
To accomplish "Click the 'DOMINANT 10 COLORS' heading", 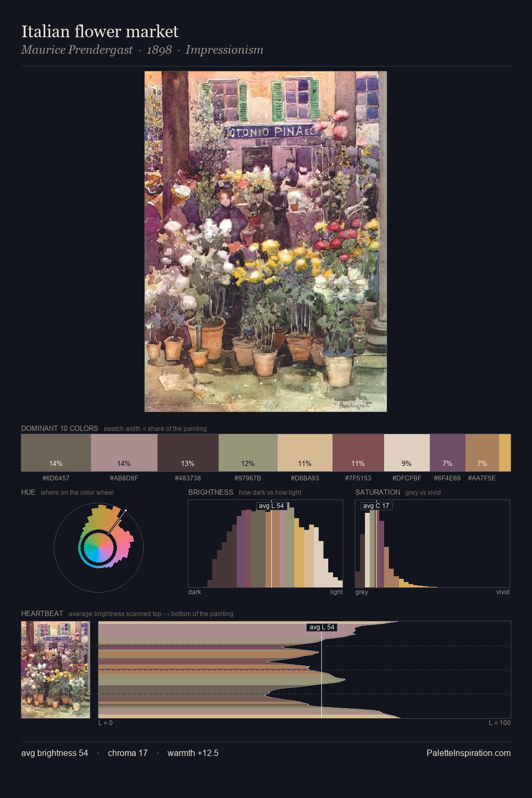I will [x=60, y=428].
